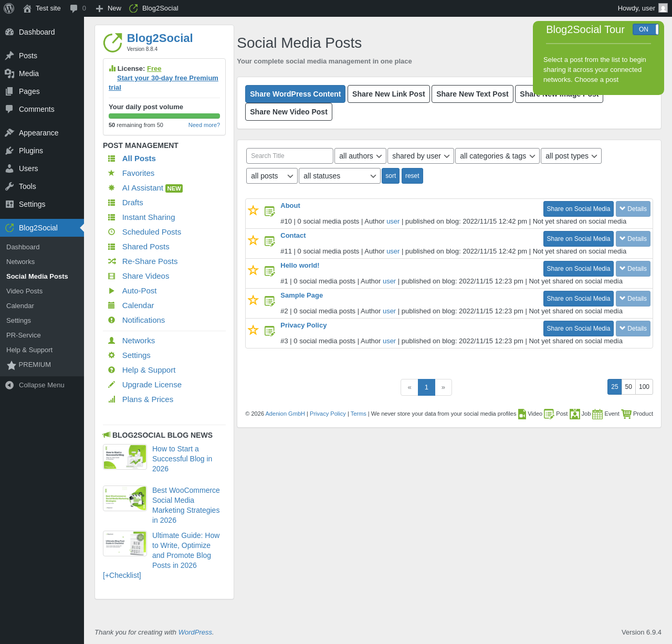This screenshot has width=672, height=644.
Task: Click the post type icon for Hello world!
Action: coord(270,271)
